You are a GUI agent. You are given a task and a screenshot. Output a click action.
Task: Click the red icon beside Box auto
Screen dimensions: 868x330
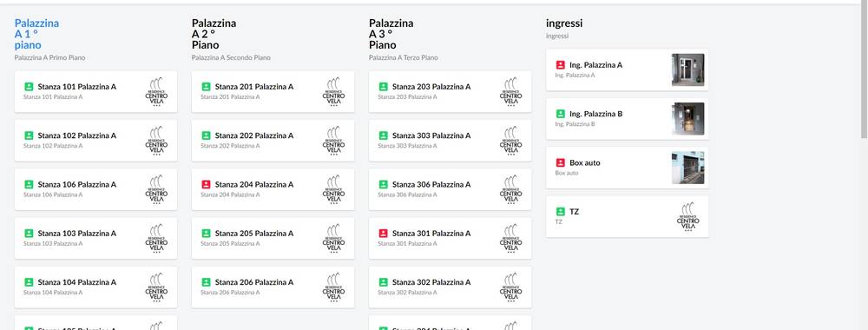560,162
